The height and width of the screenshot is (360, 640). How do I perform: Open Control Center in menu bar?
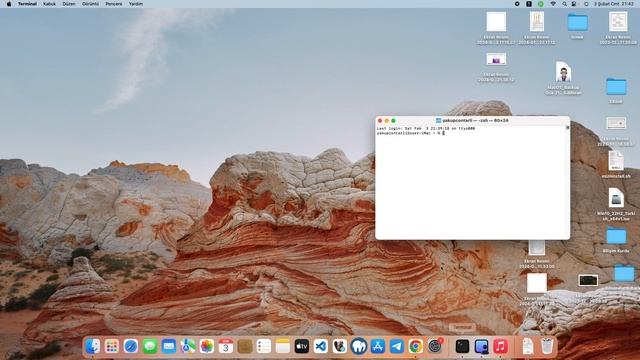pyautogui.click(x=574, y=4)
